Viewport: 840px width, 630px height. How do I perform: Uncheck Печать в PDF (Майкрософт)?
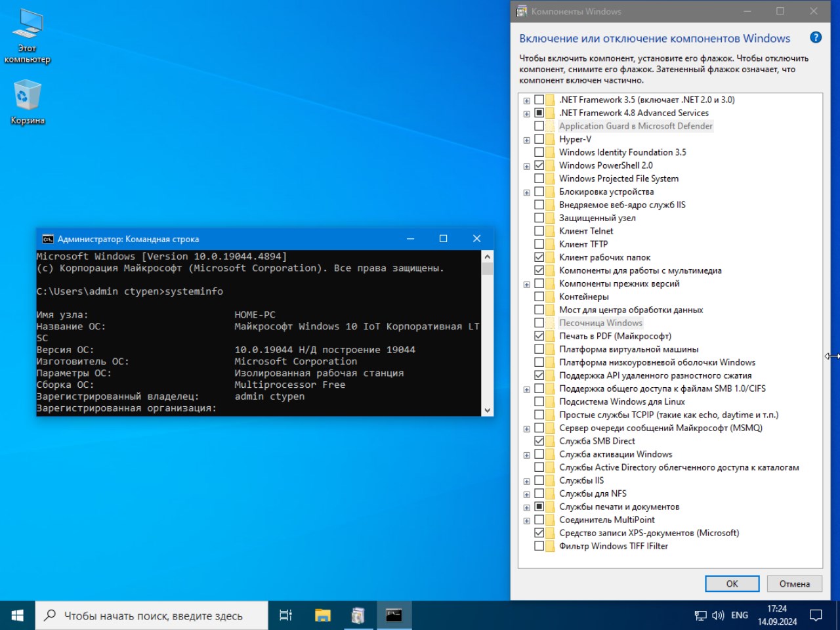(x=539, y=336)
